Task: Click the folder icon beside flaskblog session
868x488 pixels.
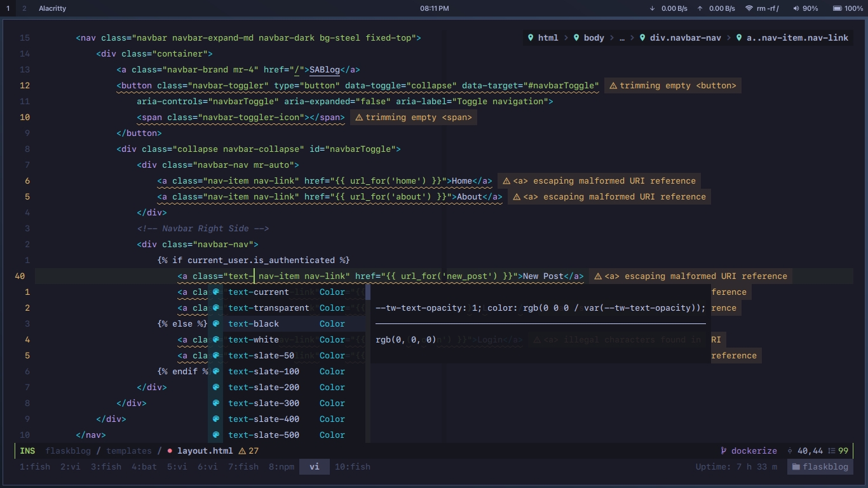Action: tap(796, 466)
